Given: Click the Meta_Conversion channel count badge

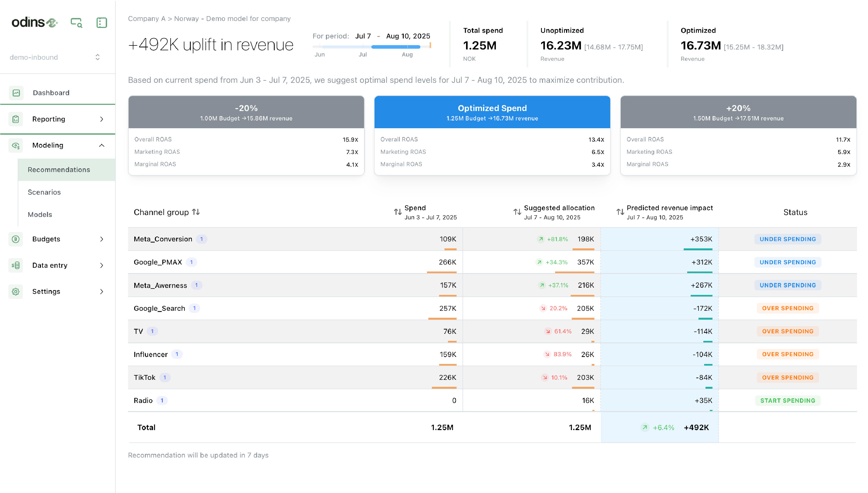Looking at the screenshot, I should click(x=201, y=239).
